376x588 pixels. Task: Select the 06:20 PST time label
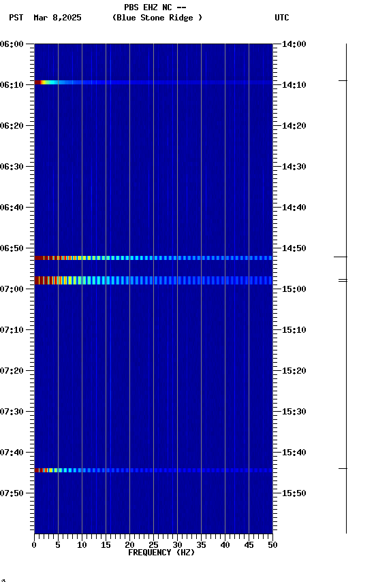(x=12, y=126)
